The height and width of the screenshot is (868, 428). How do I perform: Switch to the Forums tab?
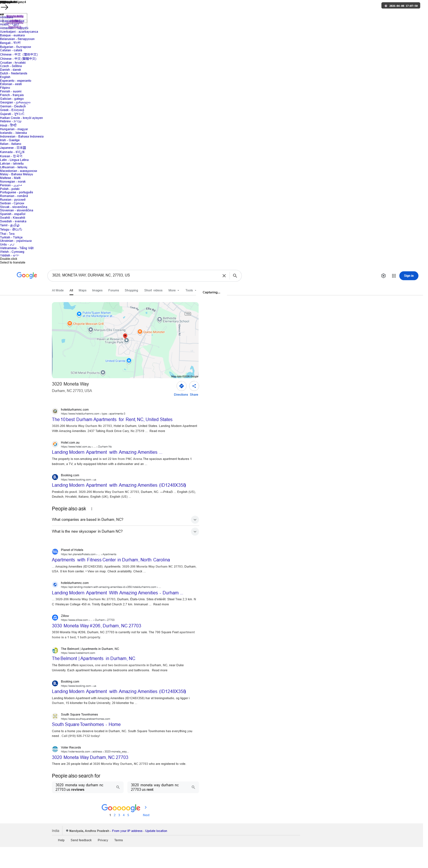(114, 290)
